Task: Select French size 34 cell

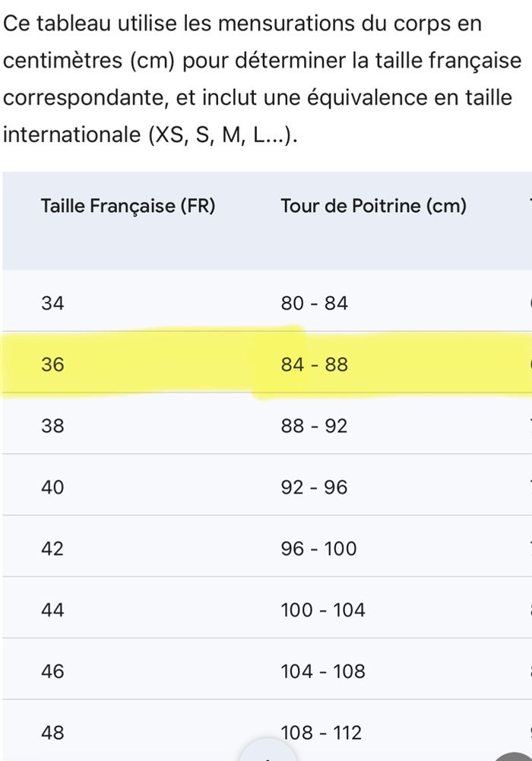Action: pos(52,303)
